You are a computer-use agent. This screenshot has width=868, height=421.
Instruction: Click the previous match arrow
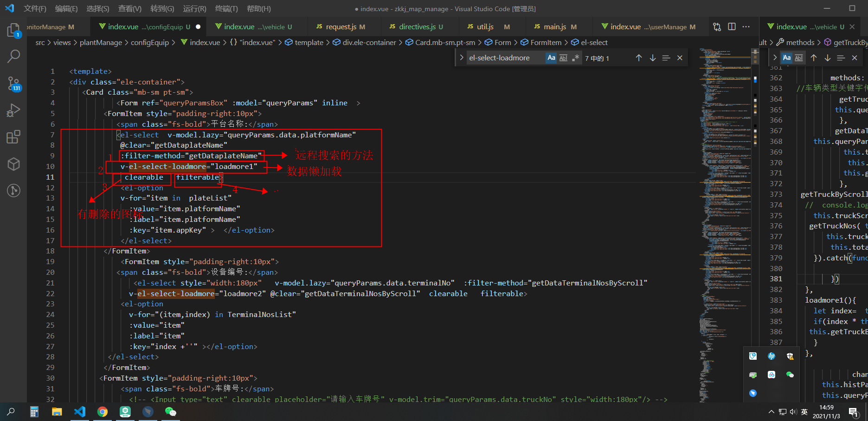click(x=639, y=58)
